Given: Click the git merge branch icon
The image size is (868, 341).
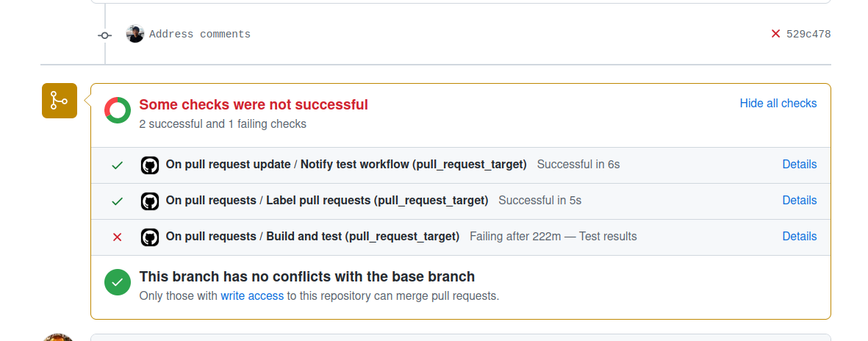Looking at the screenshot, I should coord(59,101).
